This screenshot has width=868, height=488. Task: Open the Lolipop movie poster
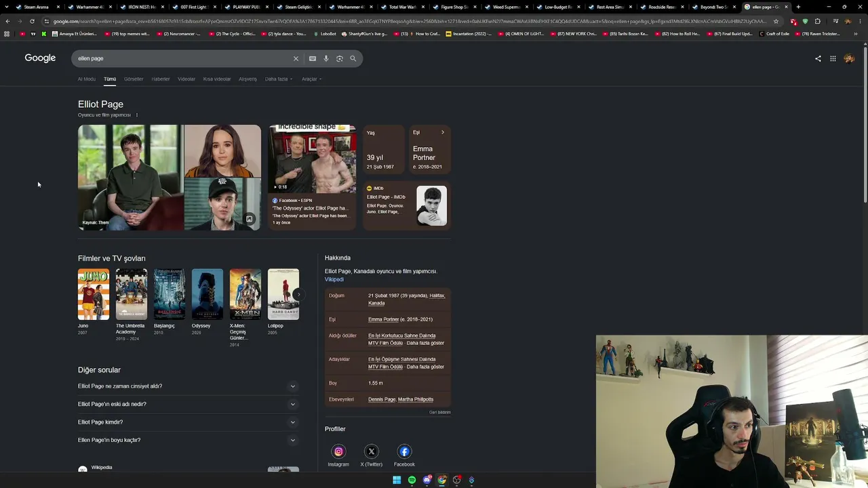point(283,294)
